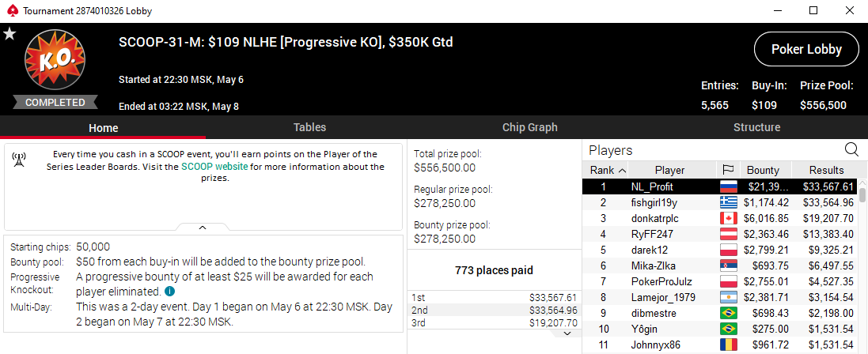868x354 pixels.
Task: Open the Structure tab
Action: tap(756, 127)
